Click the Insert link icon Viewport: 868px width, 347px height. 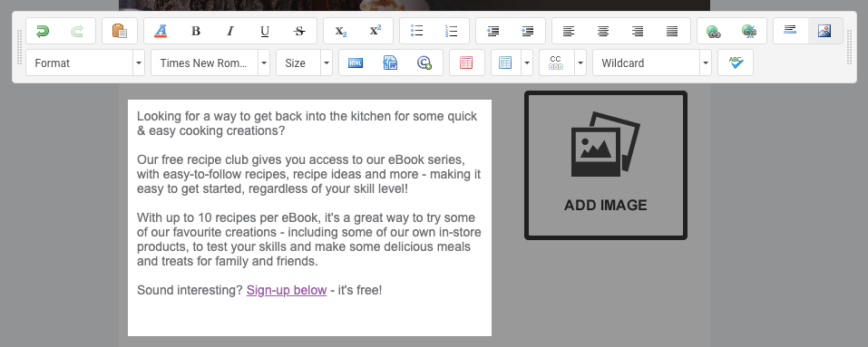714,31
